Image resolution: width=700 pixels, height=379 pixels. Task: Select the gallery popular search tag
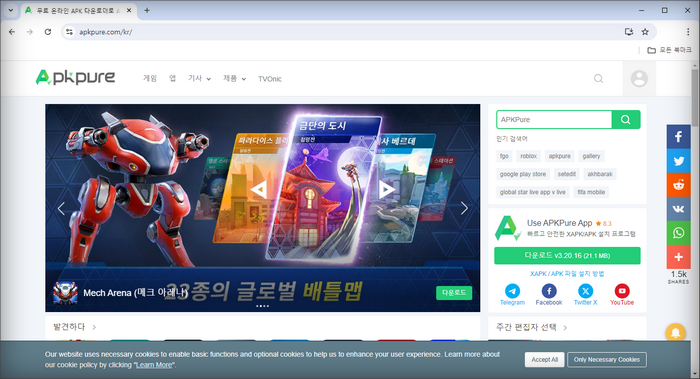(591, 156)
